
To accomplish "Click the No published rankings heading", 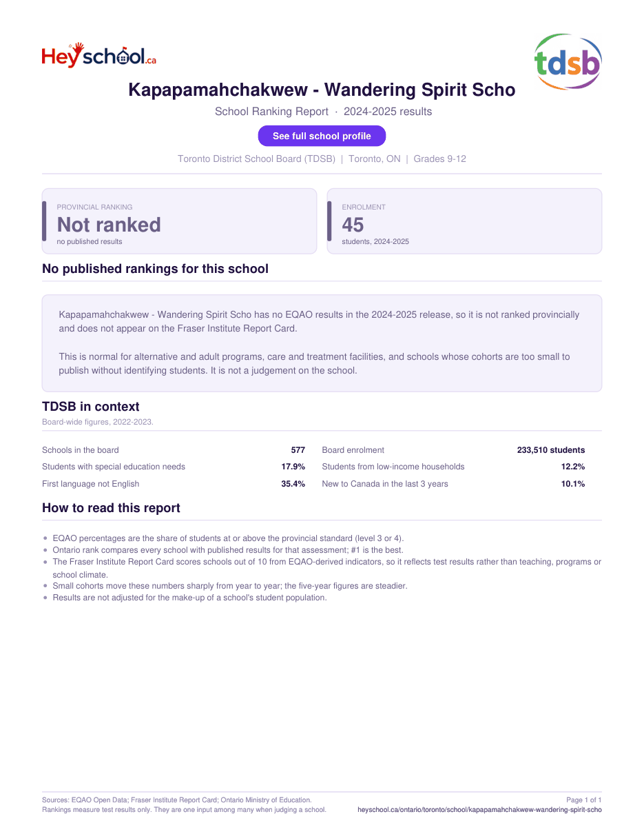I will pos(155,269).
